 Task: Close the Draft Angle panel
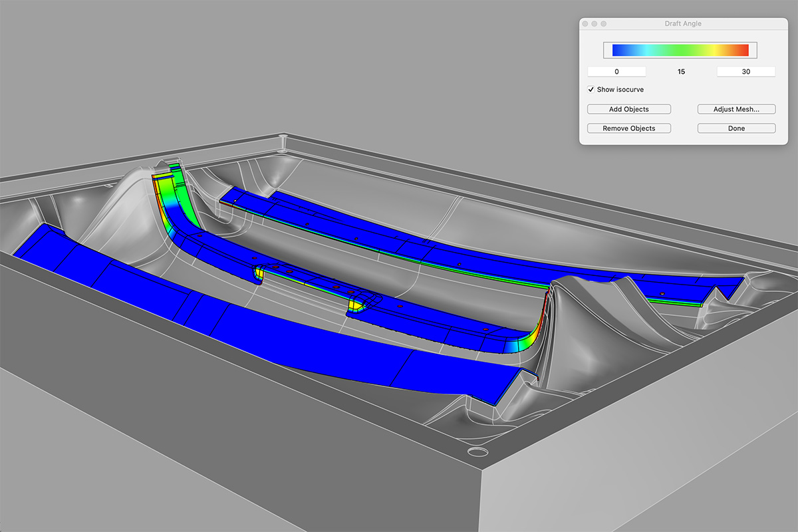[585, 24]
